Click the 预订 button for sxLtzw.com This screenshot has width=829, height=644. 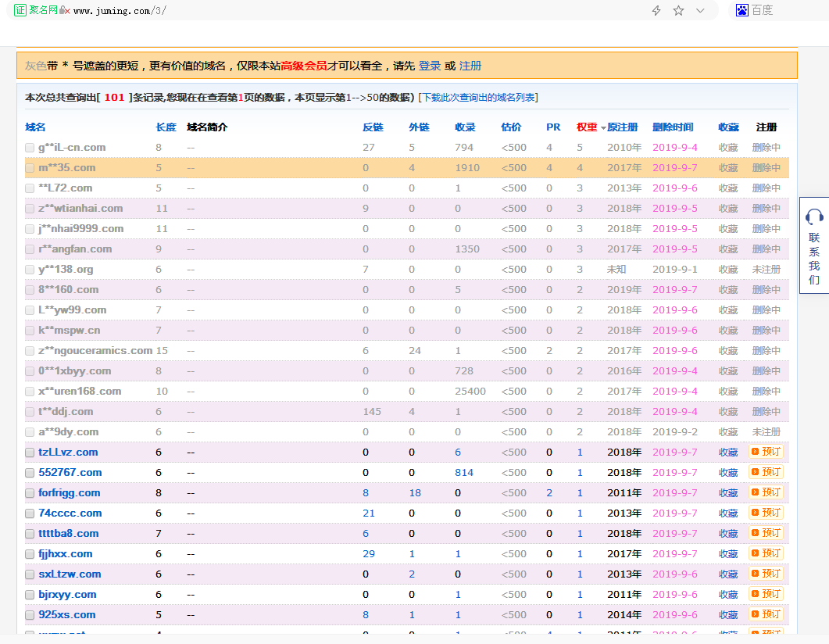click(x=766, y=573)
